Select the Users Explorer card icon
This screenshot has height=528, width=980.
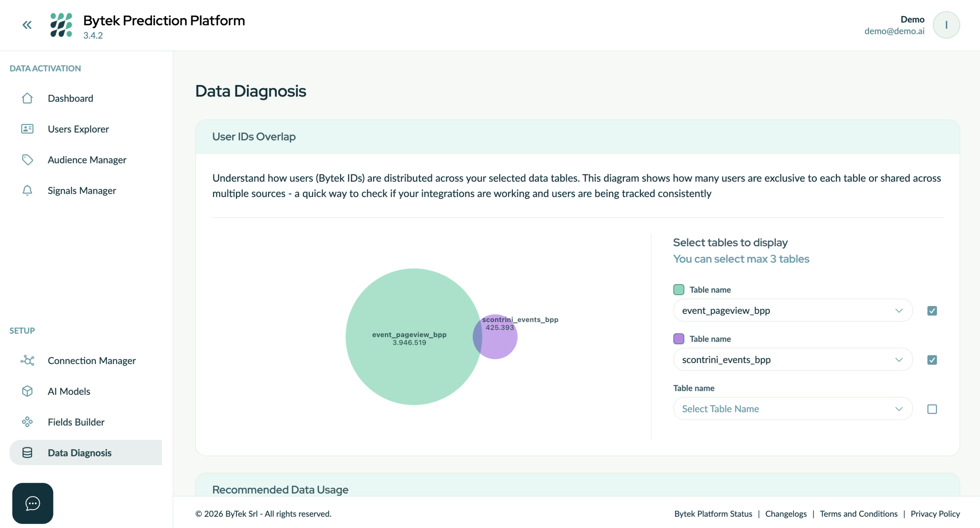point(27,129)
